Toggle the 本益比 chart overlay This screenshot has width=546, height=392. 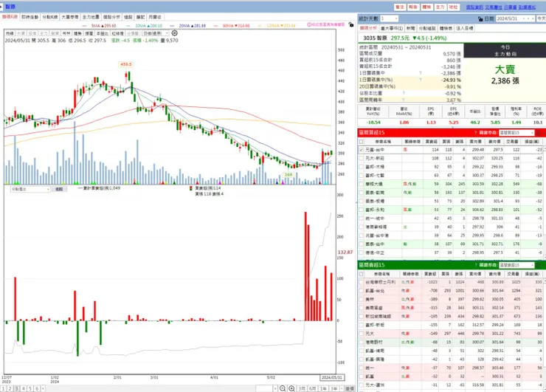coord(103,33)
